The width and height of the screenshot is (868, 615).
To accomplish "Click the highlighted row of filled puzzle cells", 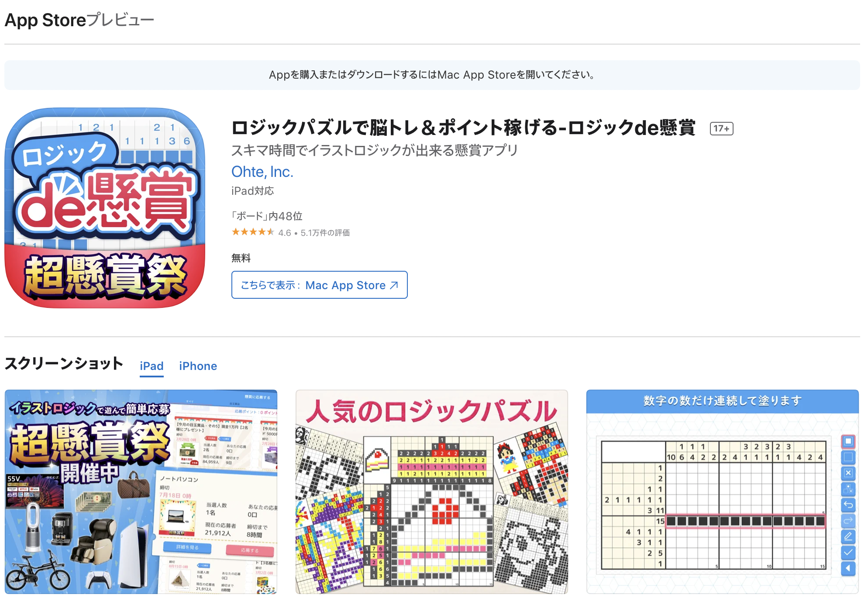I will 745,521.
